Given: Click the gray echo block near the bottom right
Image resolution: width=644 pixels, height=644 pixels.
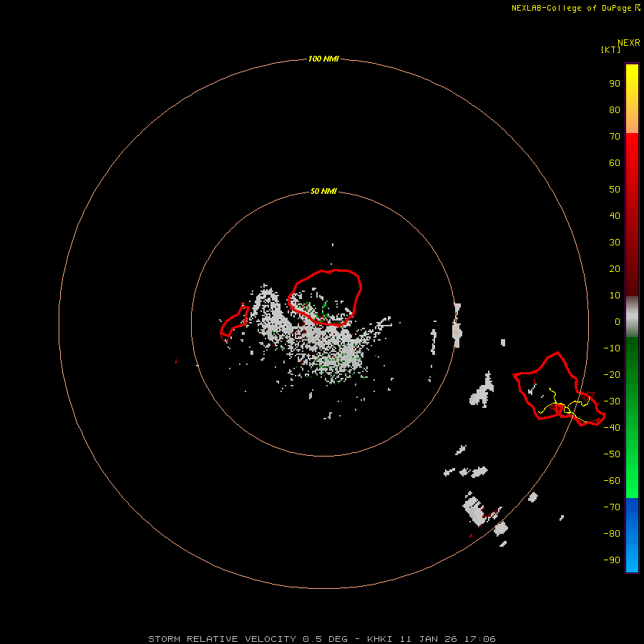Looking at the screenshot, I should click(476, 509).
